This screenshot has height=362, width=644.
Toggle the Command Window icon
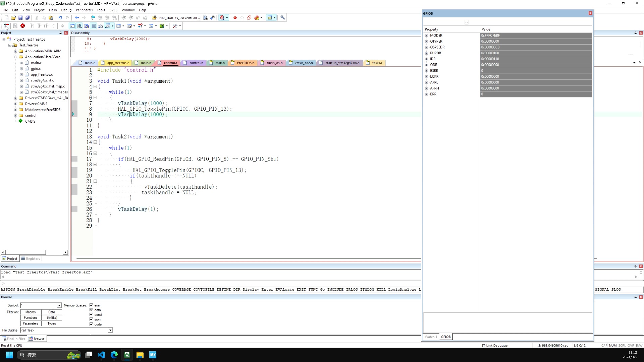point(72,26)
